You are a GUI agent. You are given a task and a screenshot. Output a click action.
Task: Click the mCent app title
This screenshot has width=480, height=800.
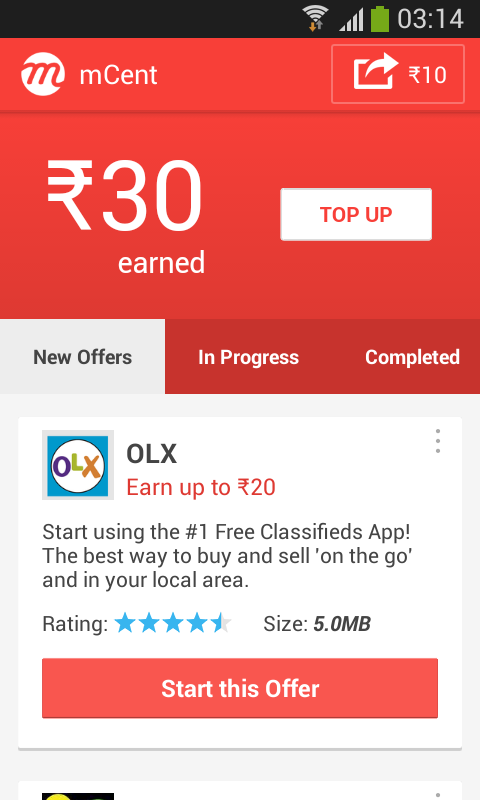pyautogui.click(x=118, y=75)
